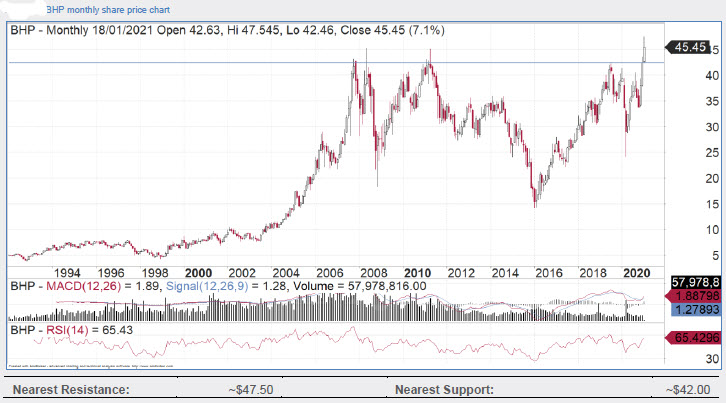Click the 57,978.8 volume value tag
Screen dimensions: 726x403
pos(692,284)
